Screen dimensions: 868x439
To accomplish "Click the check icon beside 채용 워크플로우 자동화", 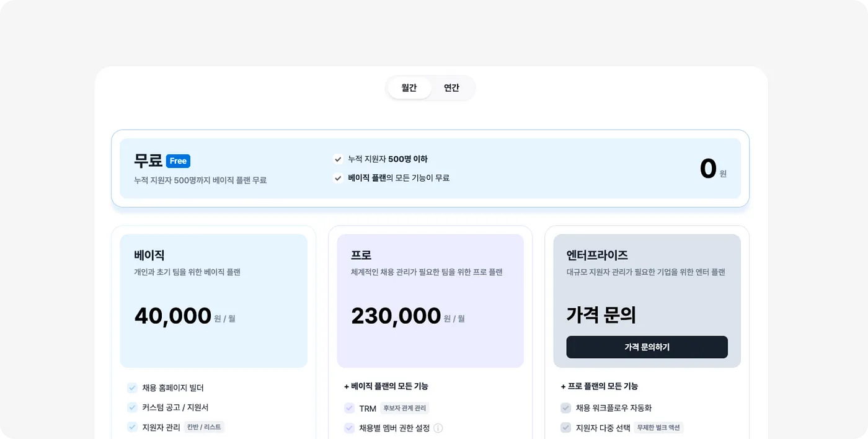I will pos(565,408).
